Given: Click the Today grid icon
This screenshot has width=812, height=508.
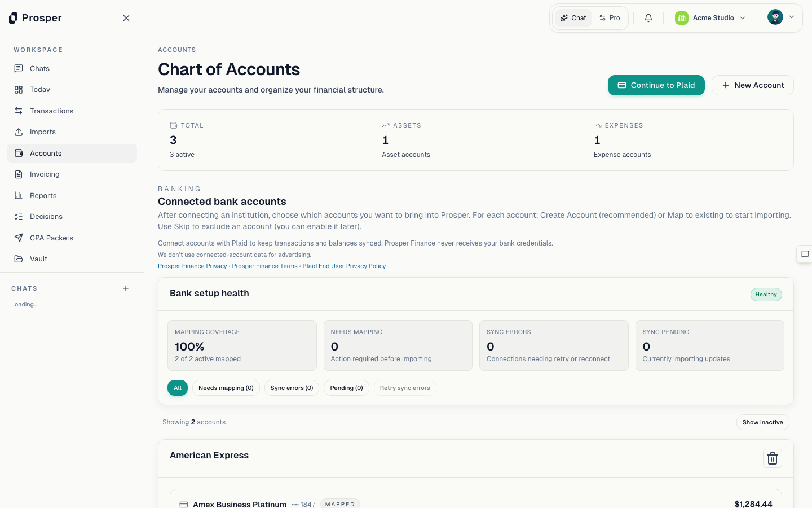Looking at the screenshot, I should coord(19,90).
